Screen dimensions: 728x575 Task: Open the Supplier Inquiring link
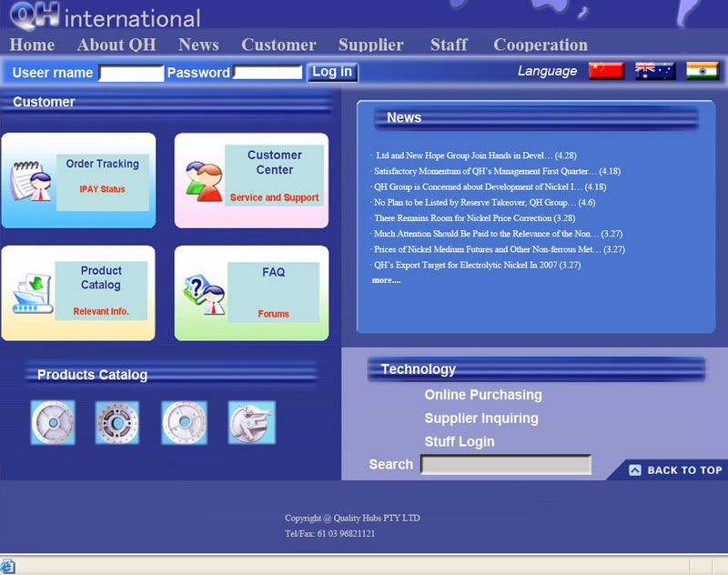pos(480,419)
